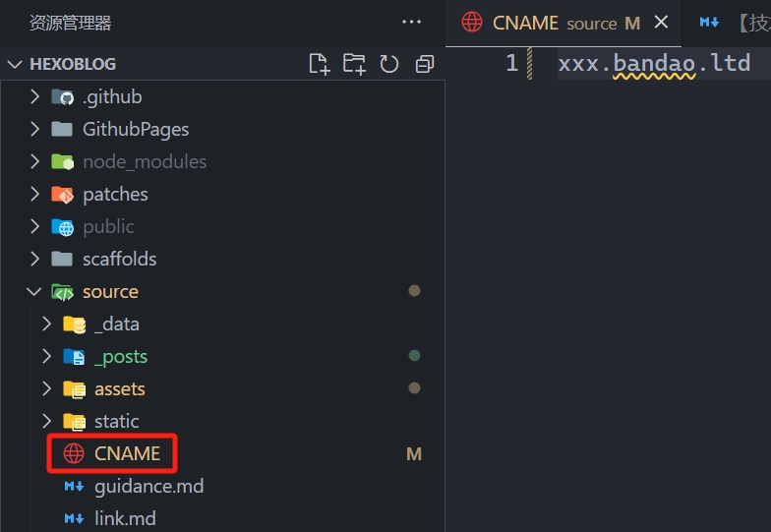Close the CNAME editor tab

pos(661,22)
